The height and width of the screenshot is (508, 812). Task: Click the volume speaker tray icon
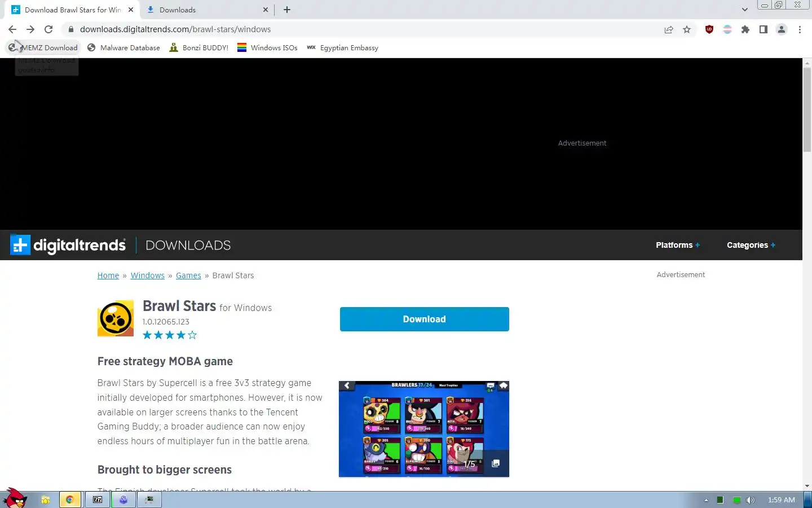click(x=751, y=500)
